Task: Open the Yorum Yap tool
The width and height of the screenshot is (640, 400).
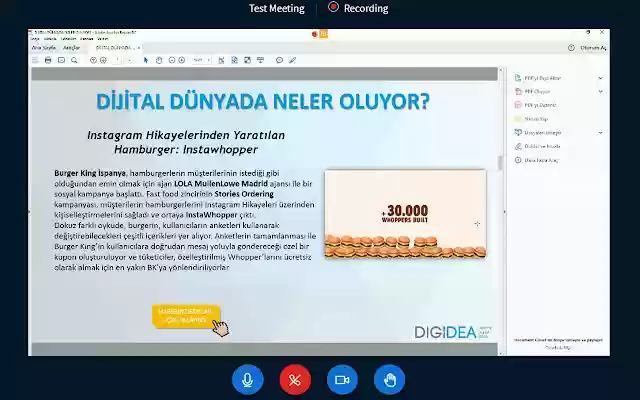Action: point(531,119)
